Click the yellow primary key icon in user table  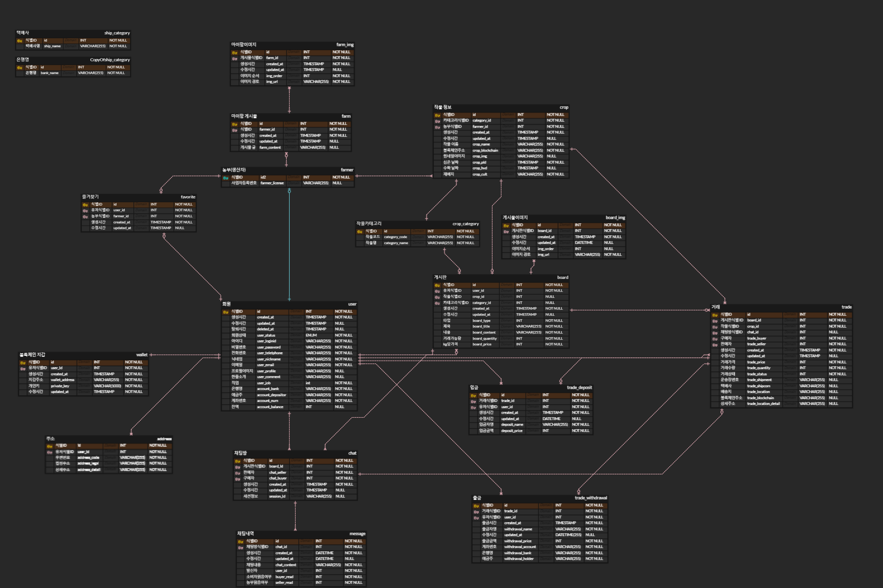[226, 312]
